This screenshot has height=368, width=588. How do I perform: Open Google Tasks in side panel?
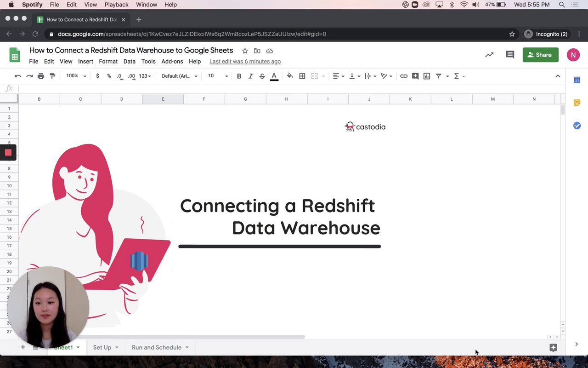click(x=577, y=126)
